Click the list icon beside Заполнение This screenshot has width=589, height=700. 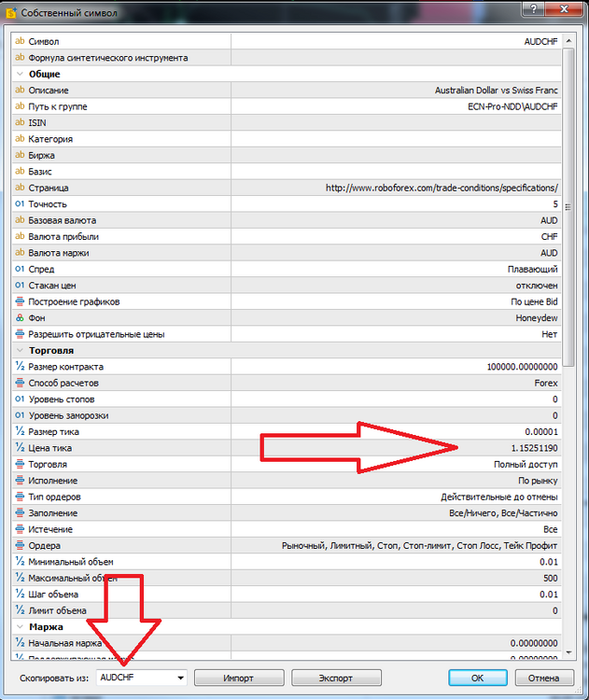tap(20, 513)
